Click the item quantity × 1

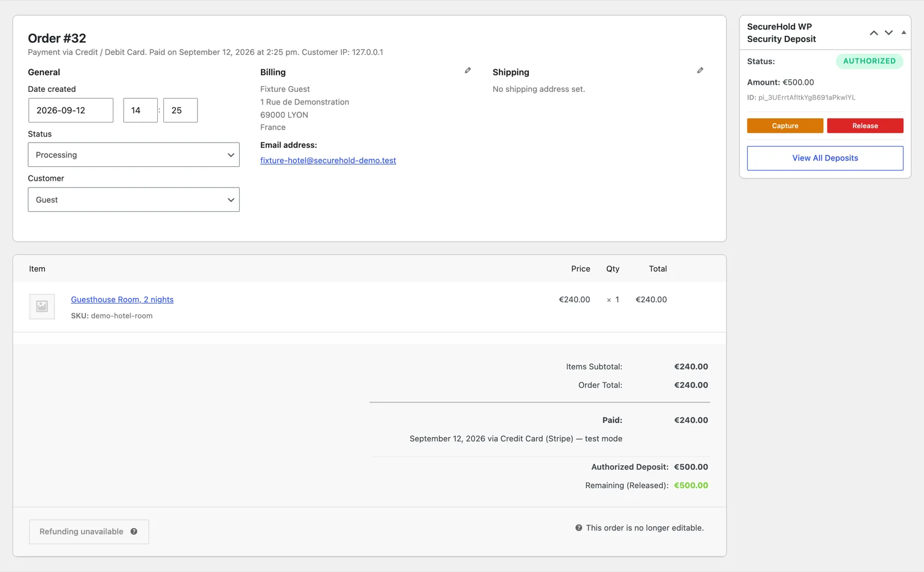click(613, 300)
